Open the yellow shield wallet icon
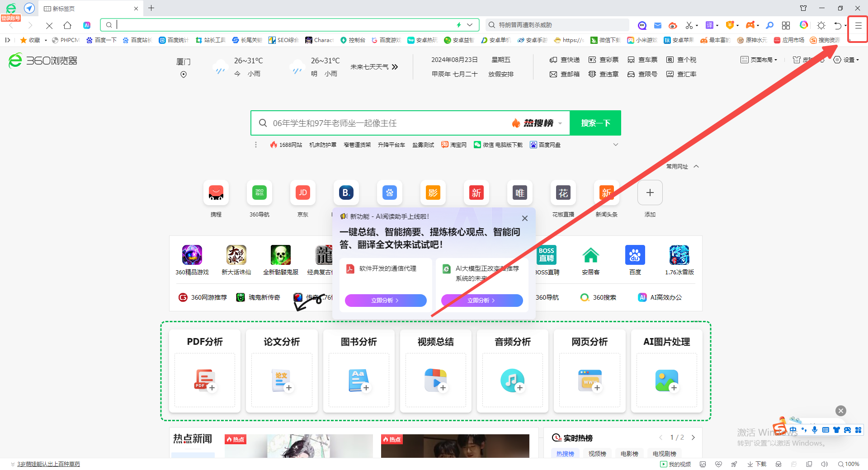868x470 pixels. tap(730, 25)
